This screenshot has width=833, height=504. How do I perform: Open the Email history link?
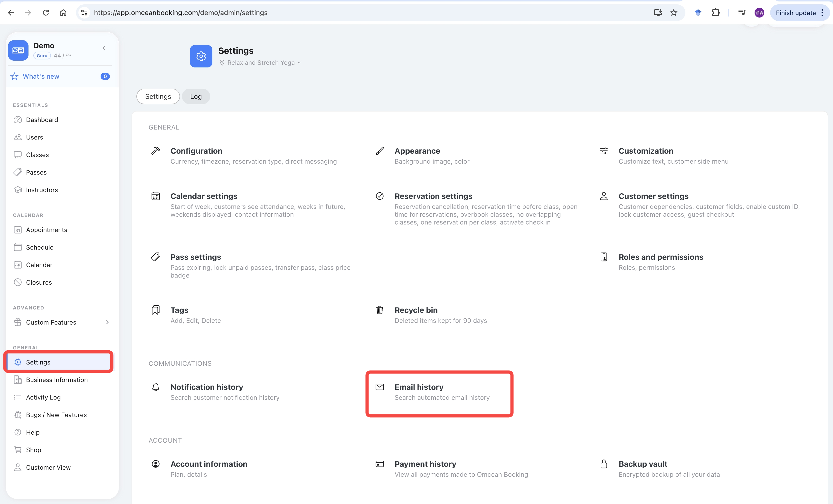(x=418, y=387)
